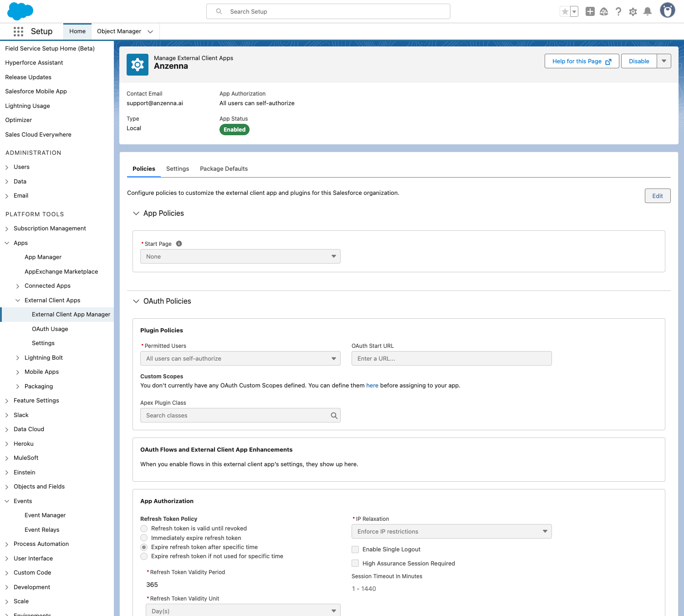Open the Help question mark icon
This screenshot has height=616, width=684.
click(618, 12)
